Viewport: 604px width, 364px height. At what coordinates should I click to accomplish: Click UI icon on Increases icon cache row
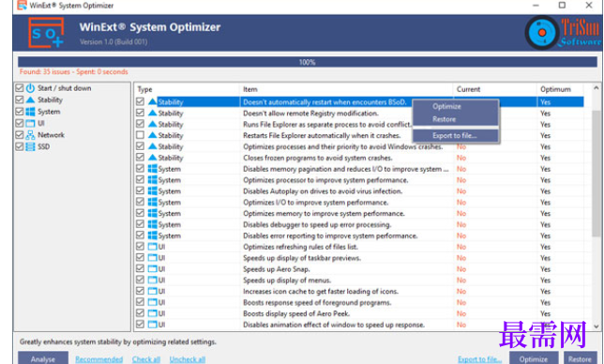153,291
